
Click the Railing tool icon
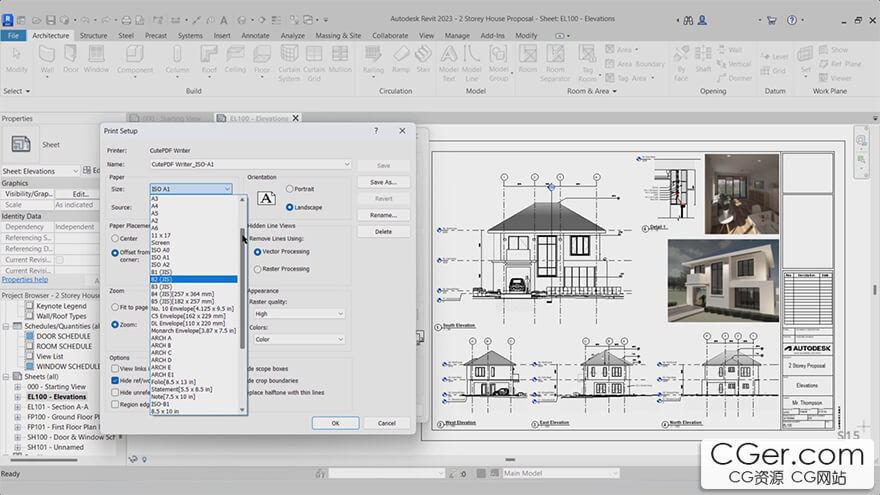tap(373, 59)
